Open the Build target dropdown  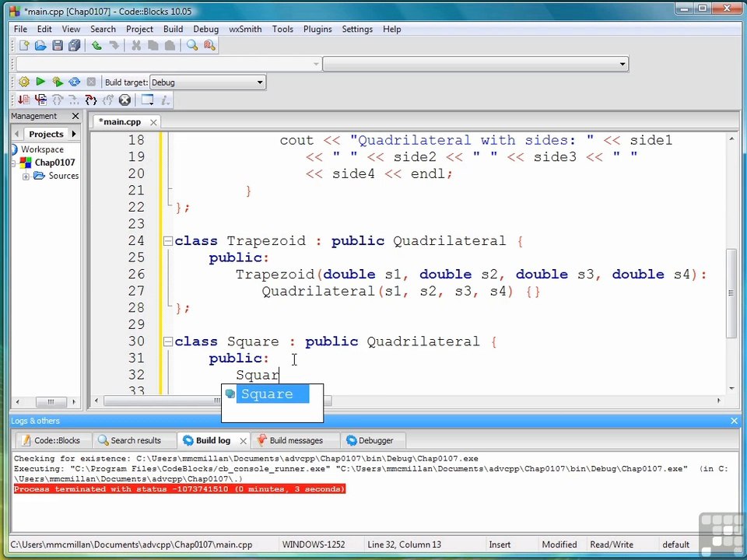click(x=208, y=82)
